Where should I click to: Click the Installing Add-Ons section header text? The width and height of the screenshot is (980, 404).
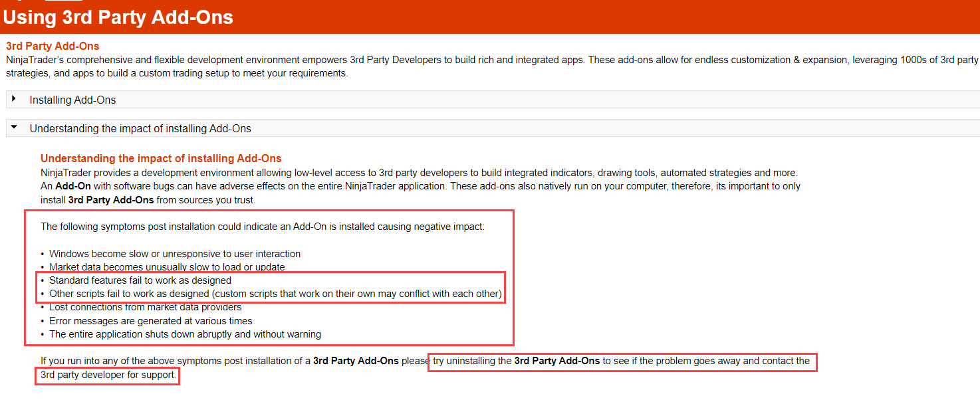pos(72,100)
